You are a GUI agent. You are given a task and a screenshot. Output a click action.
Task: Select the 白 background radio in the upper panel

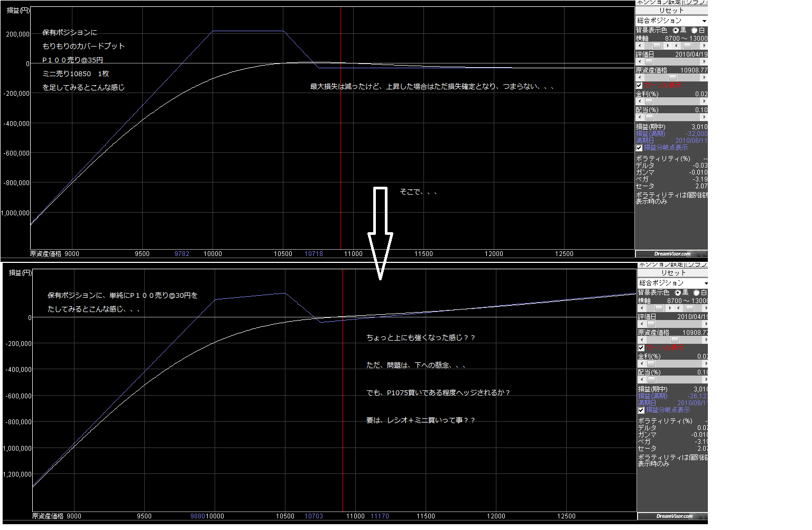695,31
